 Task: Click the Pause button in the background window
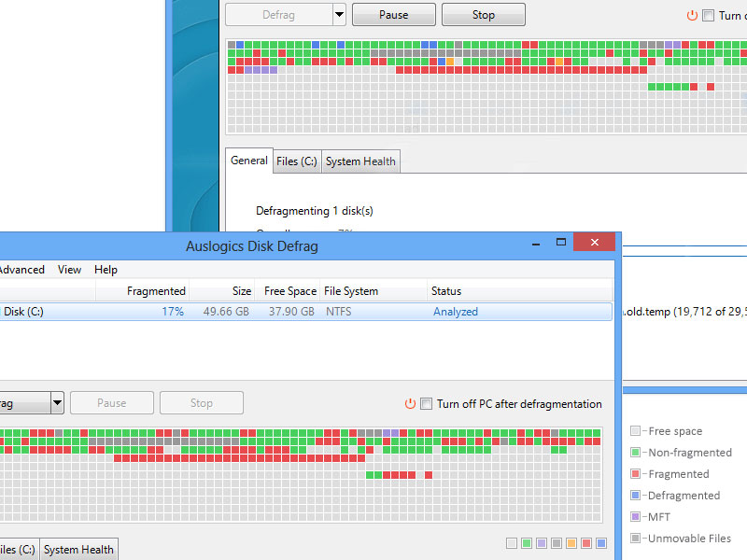393,15
